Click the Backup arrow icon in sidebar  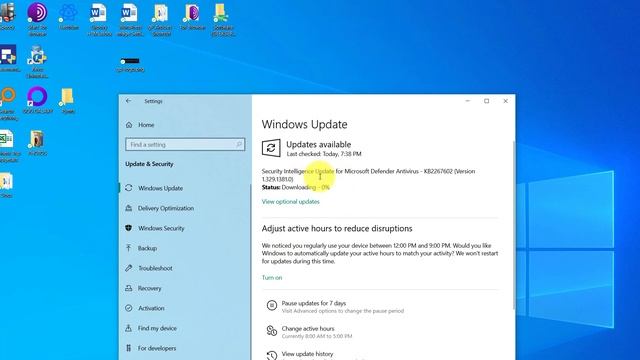tap(129, 248)
